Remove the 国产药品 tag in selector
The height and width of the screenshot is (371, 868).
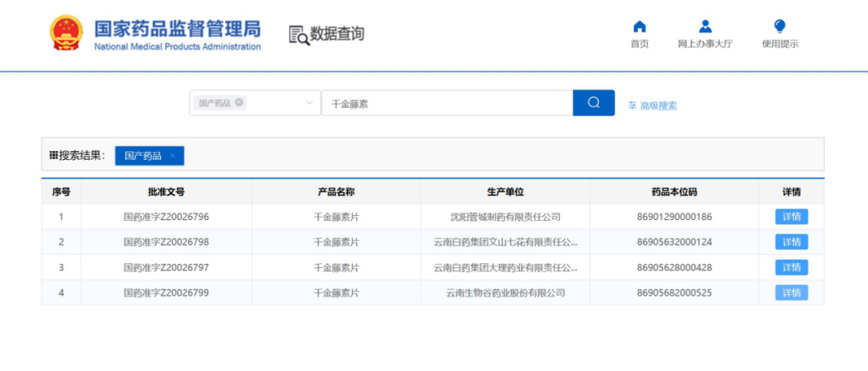pyautogui.click(x=239, y=102)
